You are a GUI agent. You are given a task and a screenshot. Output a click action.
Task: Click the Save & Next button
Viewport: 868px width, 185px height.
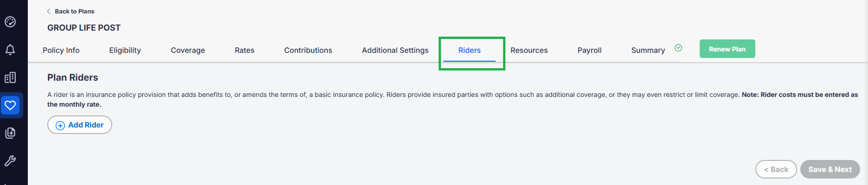830,169
